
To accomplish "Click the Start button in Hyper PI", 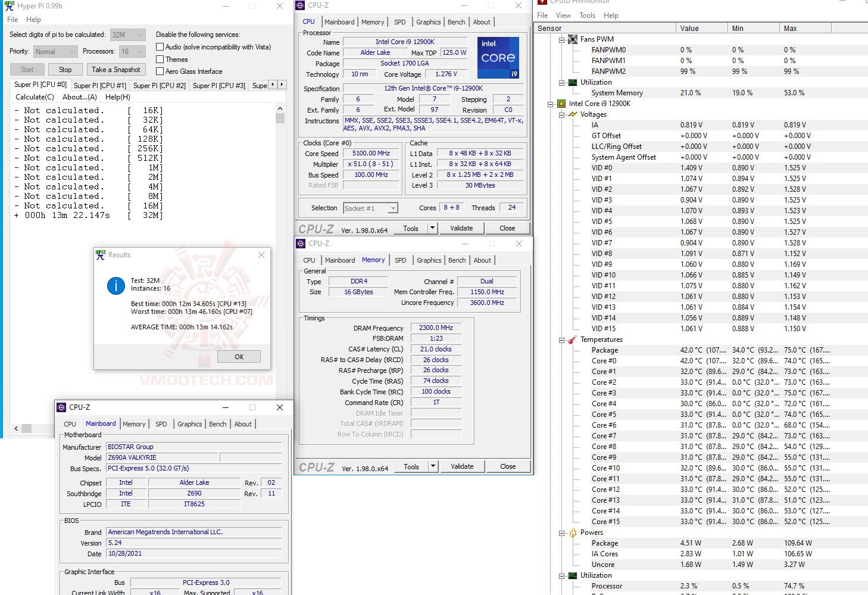I will click(27, 70).
